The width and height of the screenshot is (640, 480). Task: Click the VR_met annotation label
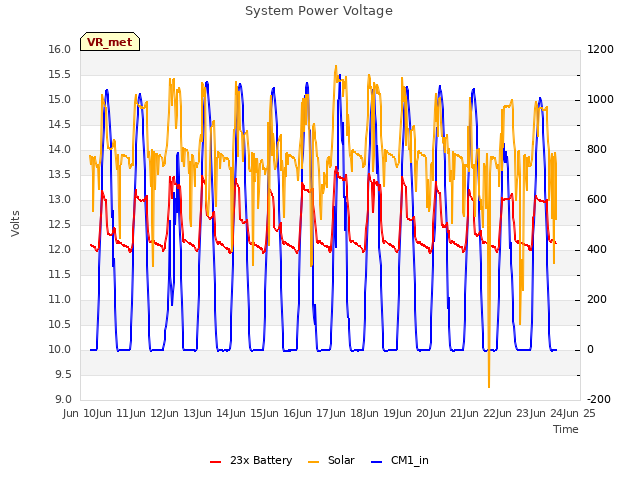[x=110, y=42]
